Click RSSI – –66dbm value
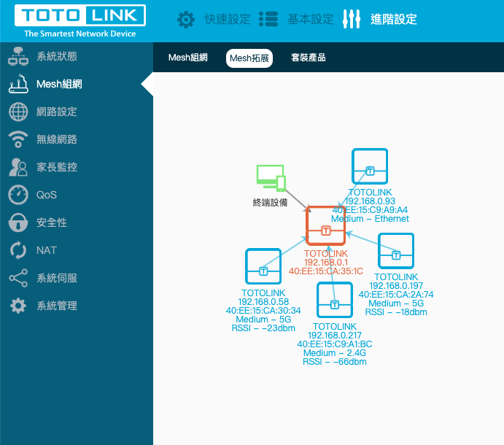 point(335,362)
